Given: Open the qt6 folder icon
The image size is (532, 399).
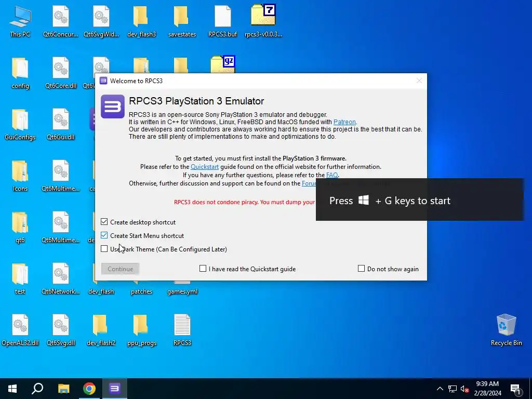Looking at the screenshot, I should (x=20, y=228).
